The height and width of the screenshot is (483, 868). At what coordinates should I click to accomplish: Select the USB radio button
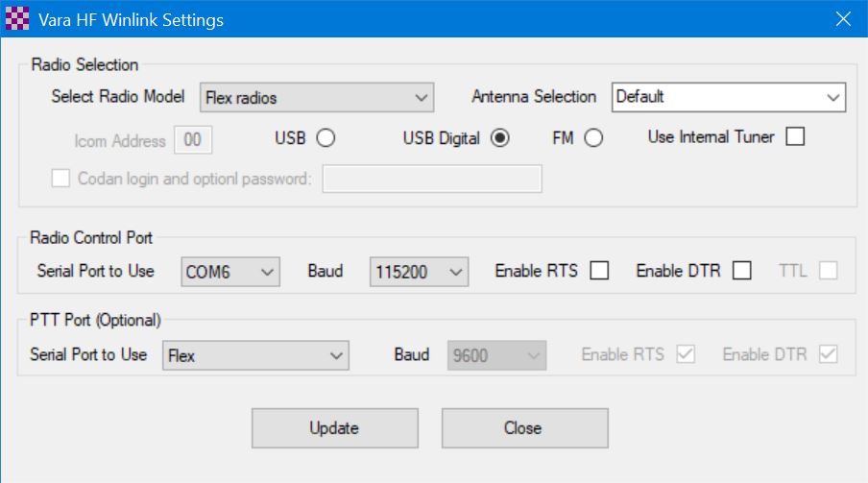[325, 138]
